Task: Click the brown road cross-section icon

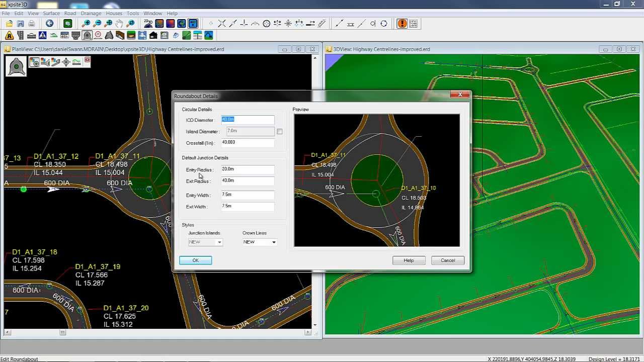Action: tap(120, 35)
